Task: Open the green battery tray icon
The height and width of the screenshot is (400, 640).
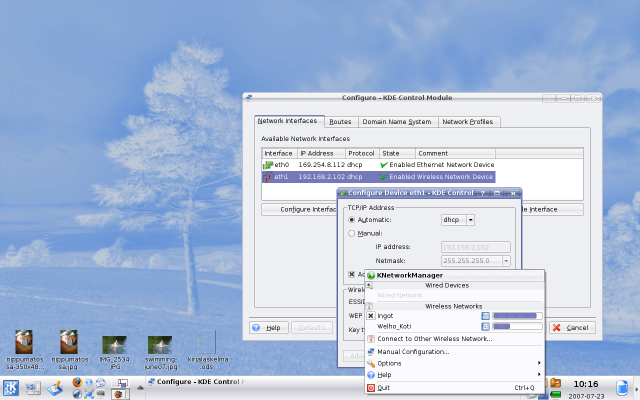Action: pos(556,394)
